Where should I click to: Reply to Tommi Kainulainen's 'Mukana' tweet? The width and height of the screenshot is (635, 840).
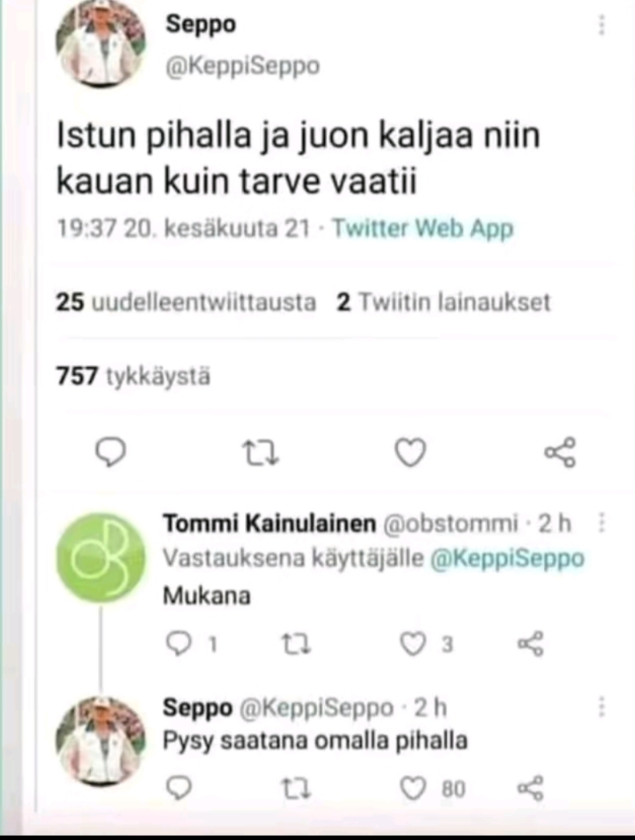pos(178,643)
